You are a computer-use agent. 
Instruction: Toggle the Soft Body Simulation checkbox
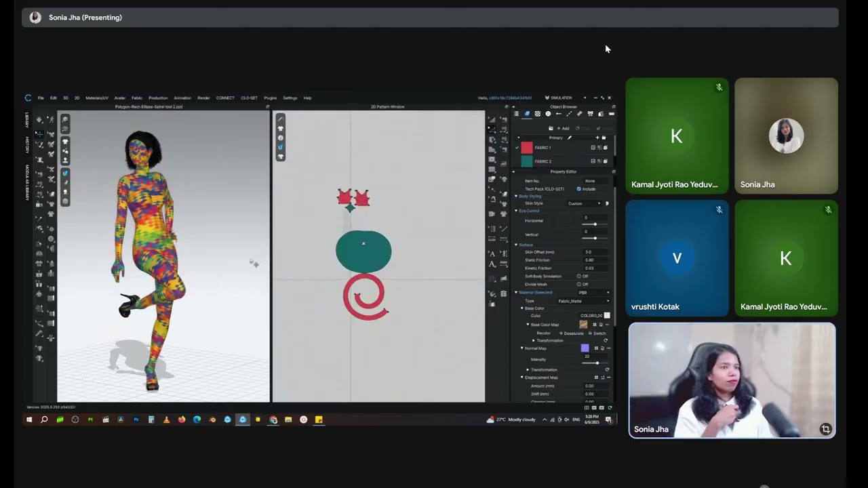578,276
